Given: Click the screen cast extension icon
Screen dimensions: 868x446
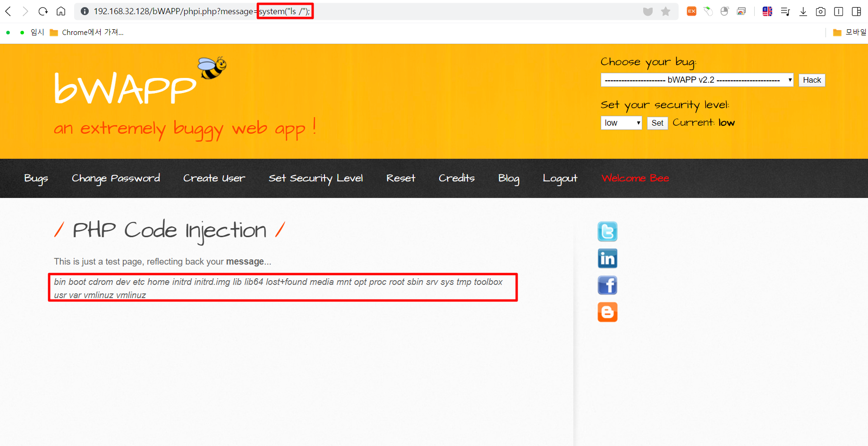Looking at the screenshot, I should pyautogui.click(x=741, y=11).
